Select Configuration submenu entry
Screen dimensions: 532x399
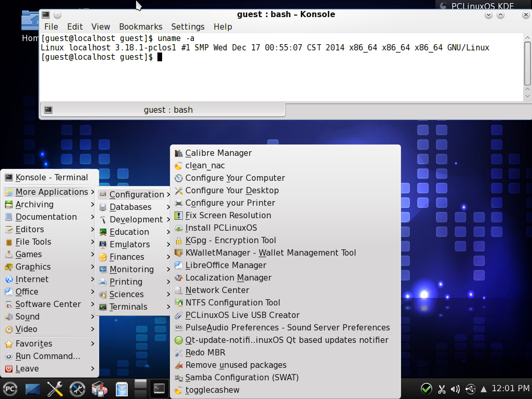[x=134, y=195]
